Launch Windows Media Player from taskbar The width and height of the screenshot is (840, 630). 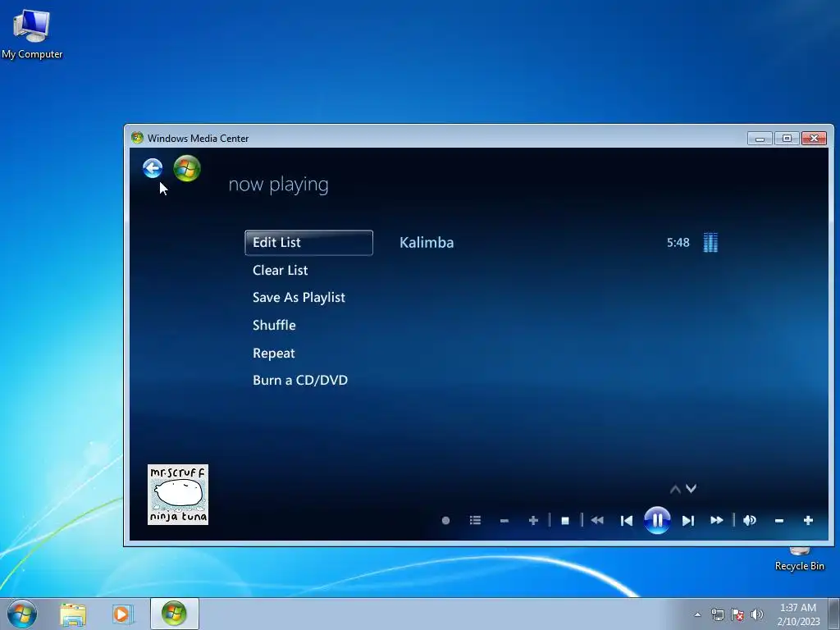tap(123, 614)
